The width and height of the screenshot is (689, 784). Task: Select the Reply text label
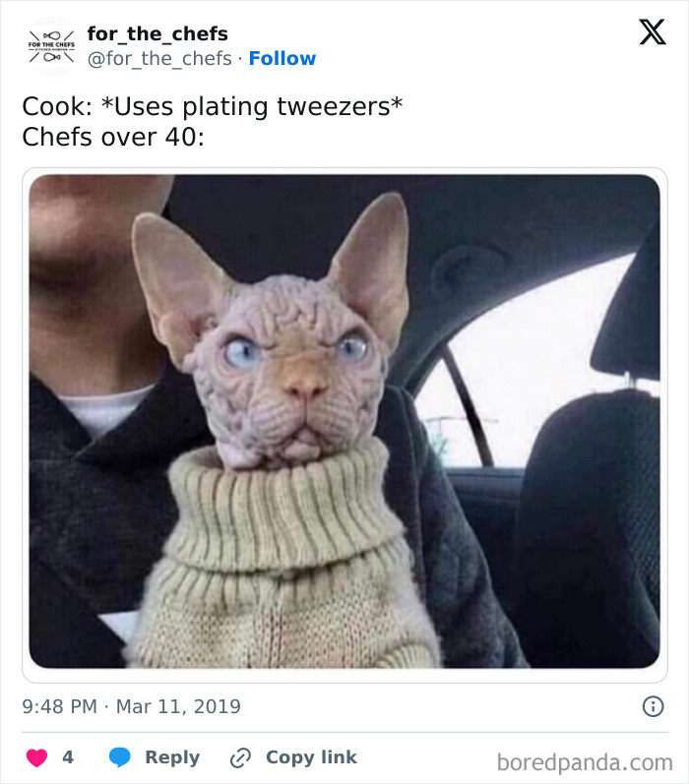click(x=172, y=757)
